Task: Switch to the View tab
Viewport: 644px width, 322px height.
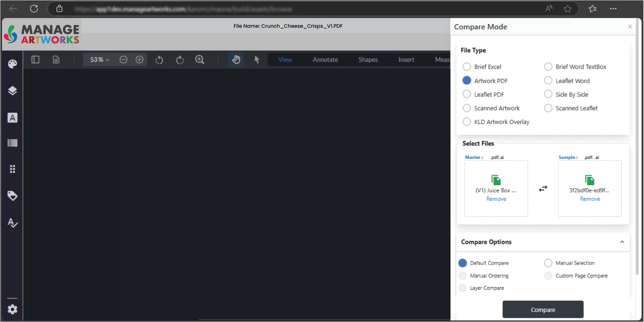Action: click(x=285, y=60)
